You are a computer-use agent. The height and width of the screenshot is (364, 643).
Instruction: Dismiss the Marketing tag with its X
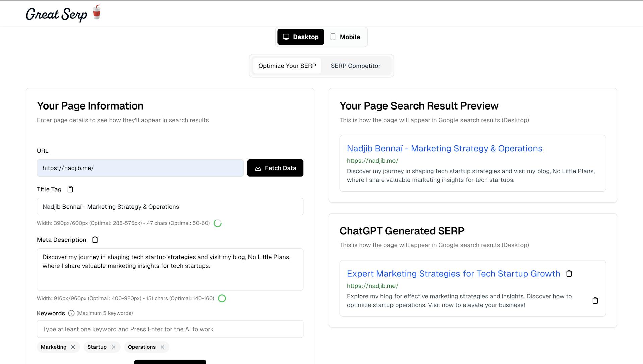73,347
